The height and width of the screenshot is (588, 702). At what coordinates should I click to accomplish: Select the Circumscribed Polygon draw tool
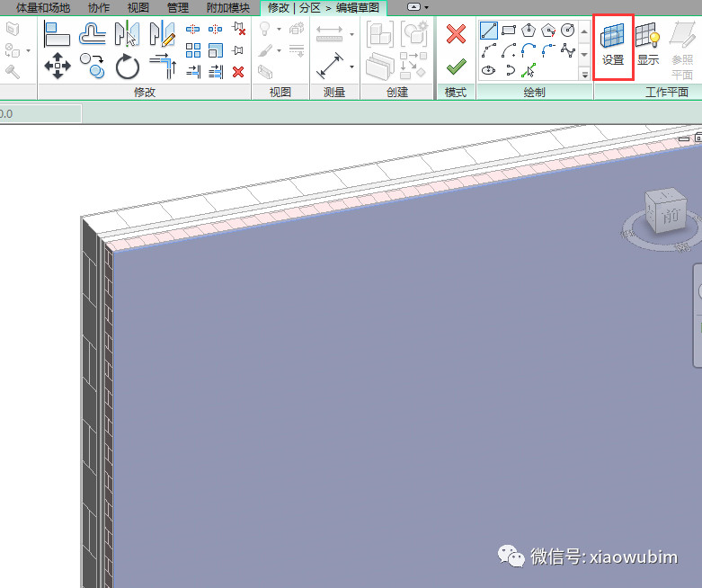click(x=548, y=31)
